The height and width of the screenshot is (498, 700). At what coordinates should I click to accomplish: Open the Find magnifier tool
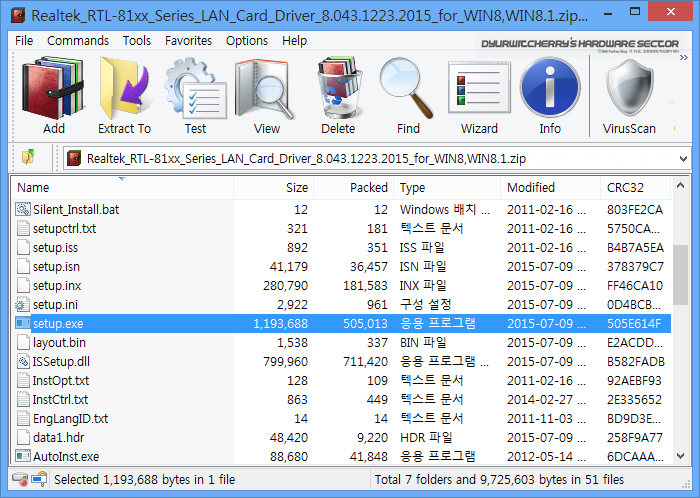click(x=408, y=87)
